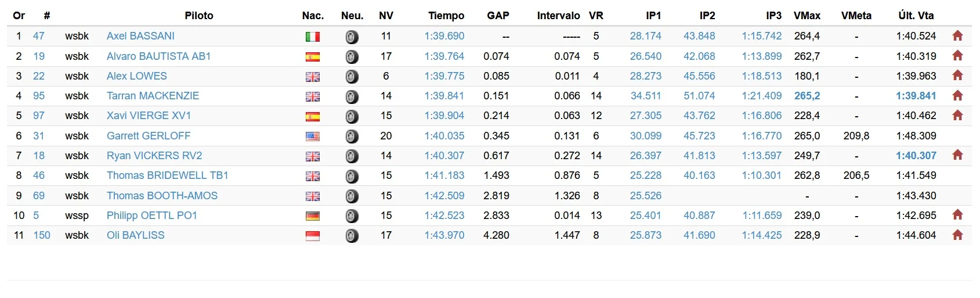Image resolution: width=980 pixels, height=298 pixels.
Task: Open rider link Xavi VIERGE XV1
Action: pyautogui.click(x=149, y=116)
